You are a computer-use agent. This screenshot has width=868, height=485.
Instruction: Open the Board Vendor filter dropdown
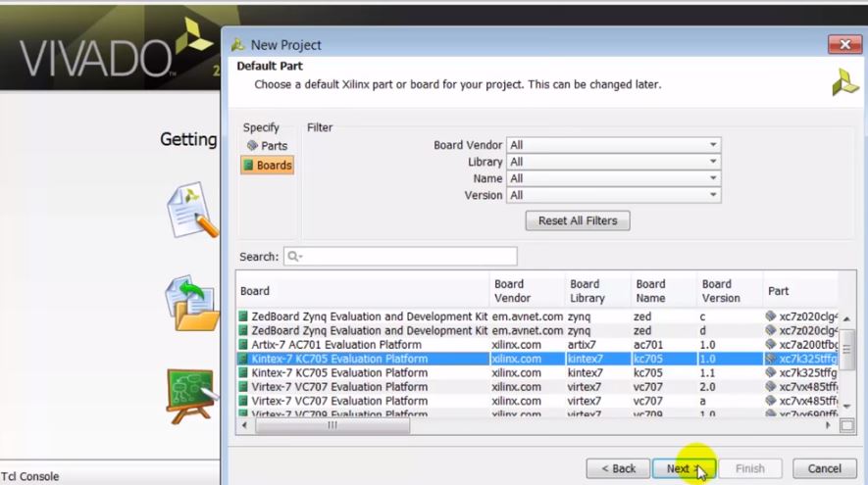[x=613, y=145]
